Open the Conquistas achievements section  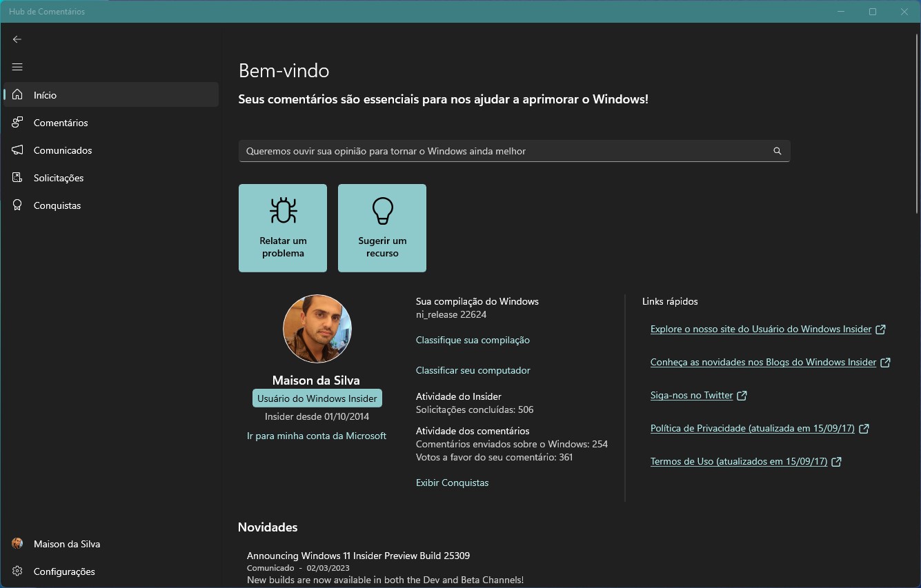tap(57, 205)
